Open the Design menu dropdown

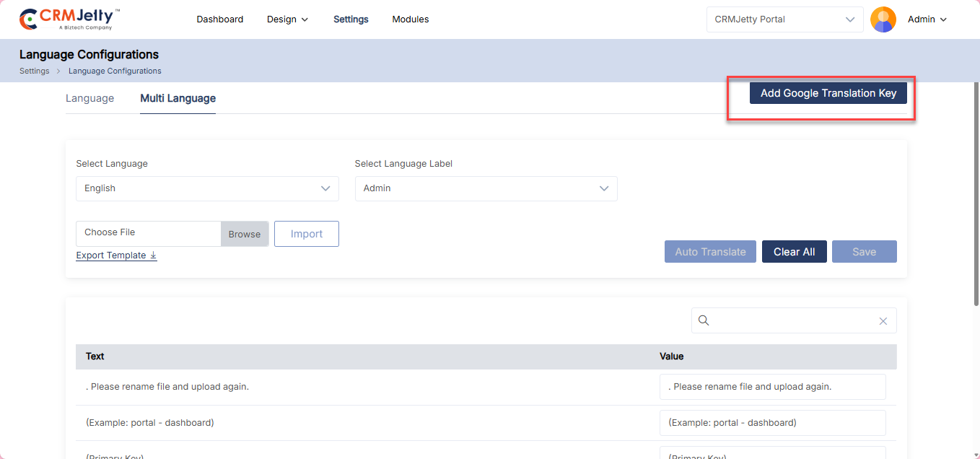[287, 19]
